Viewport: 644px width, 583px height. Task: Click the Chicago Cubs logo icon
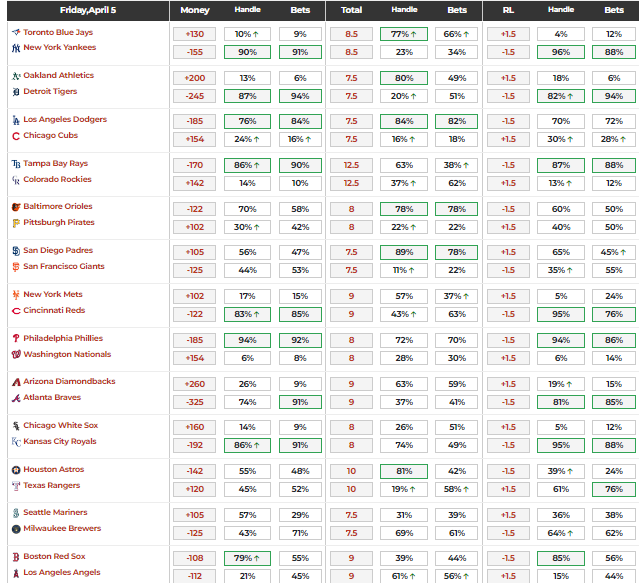16,136
